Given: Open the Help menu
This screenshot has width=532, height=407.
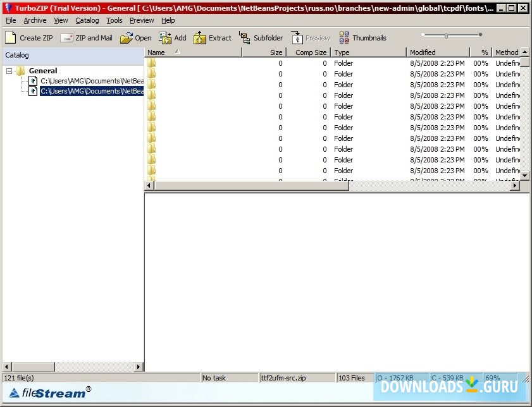Looking at the screenshot, I should click(x=168, y=20).
